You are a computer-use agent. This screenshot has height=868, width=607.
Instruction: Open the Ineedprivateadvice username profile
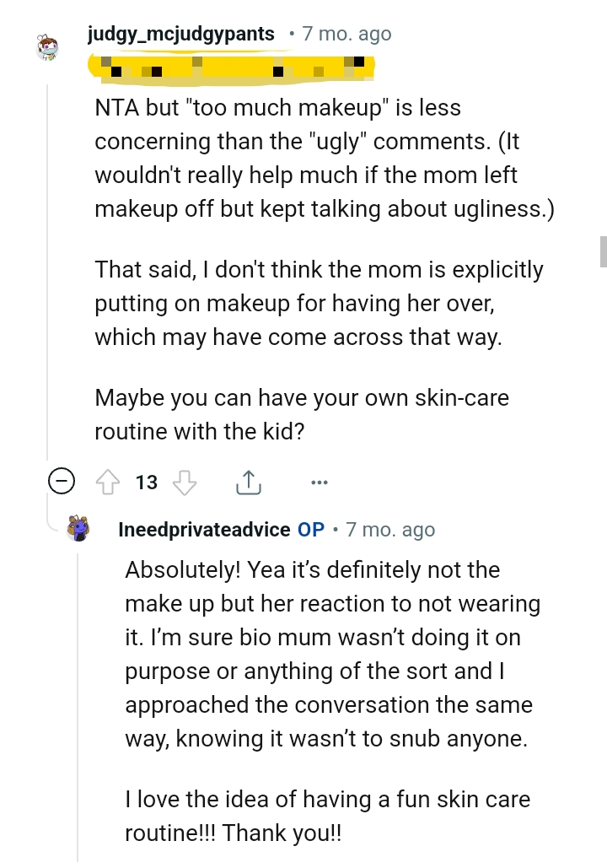click(205, 530)
